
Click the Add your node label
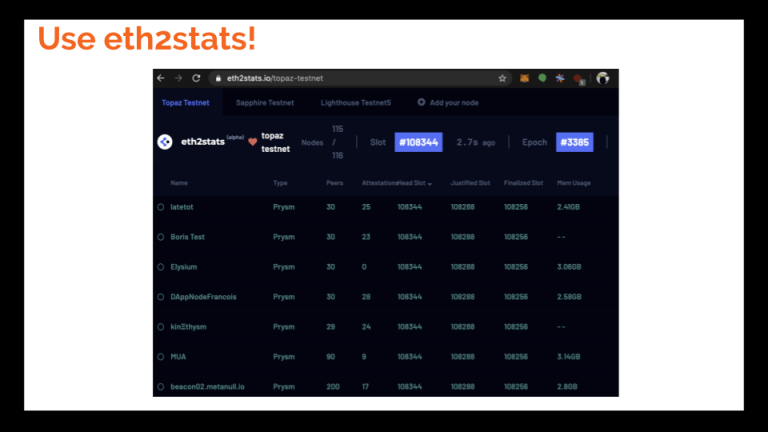[x=454, y=103]
